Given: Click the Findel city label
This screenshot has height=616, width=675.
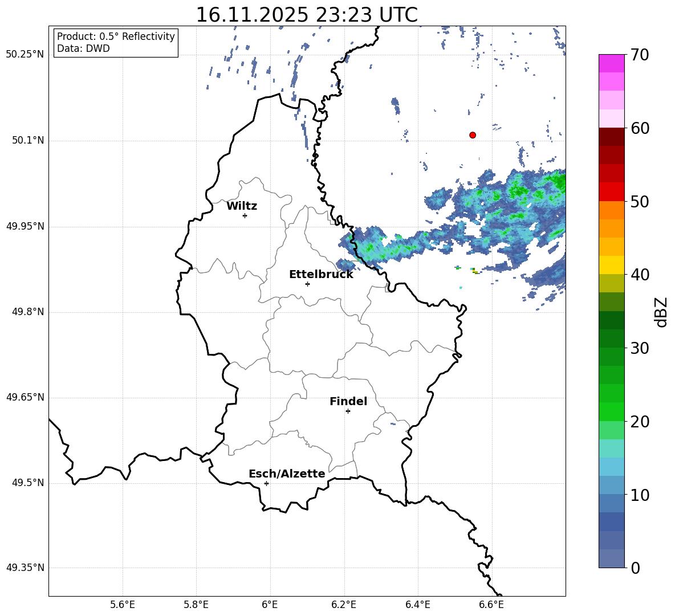Looking at the screenshot, I should pyautogui.click(x=348, y=401).
